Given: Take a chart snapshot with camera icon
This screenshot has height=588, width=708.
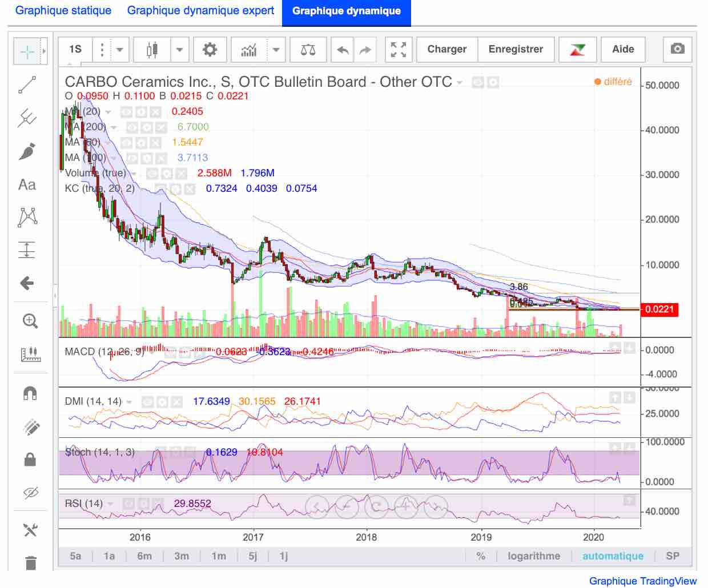Looking at the screenshot, I should 677,49.
